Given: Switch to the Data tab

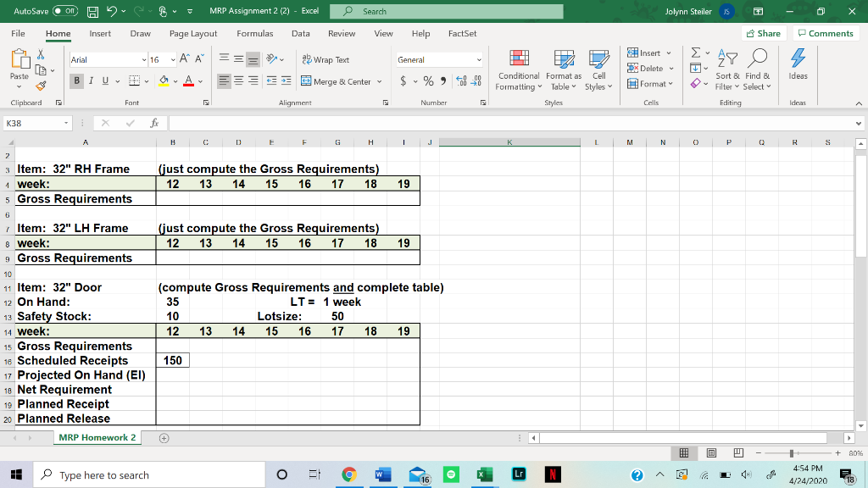Looking at the screenshot, I should 301,33.
